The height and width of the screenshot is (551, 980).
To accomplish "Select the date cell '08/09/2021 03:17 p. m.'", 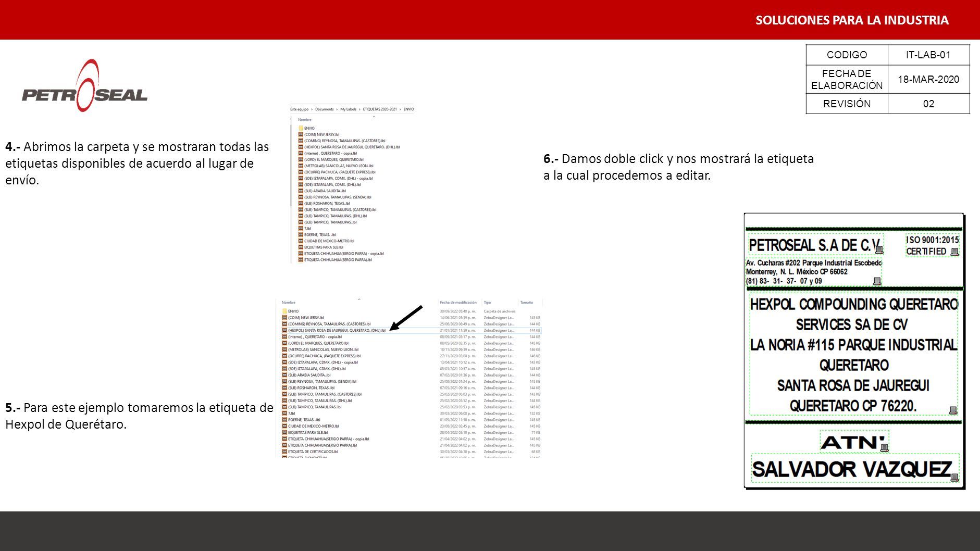I will tap(457, 337).
